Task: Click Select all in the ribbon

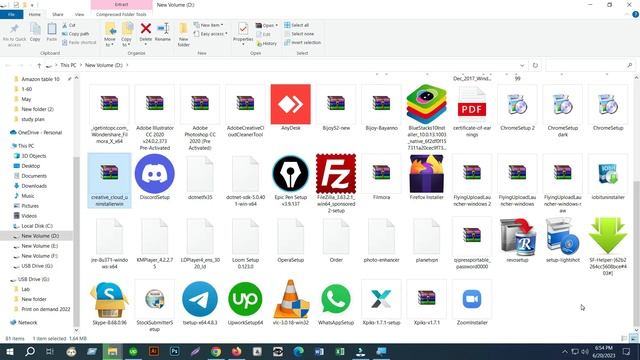Action: pos(296,25)
